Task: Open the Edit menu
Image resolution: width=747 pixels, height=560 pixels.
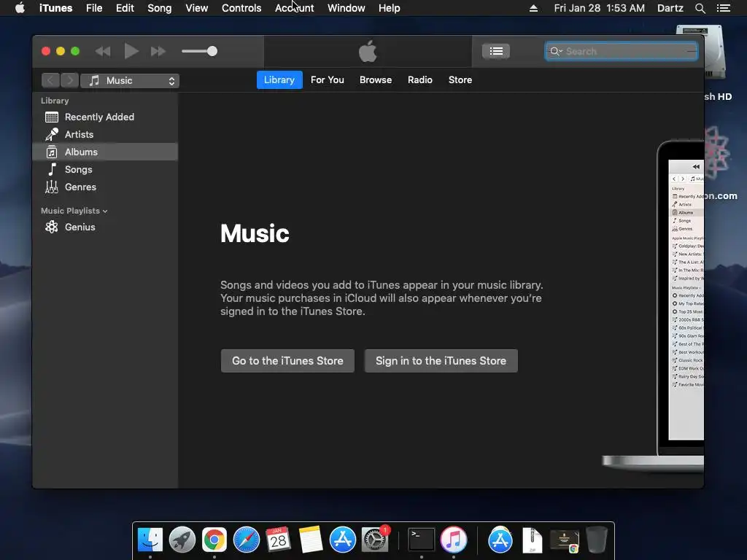Action: pos(125,8)
